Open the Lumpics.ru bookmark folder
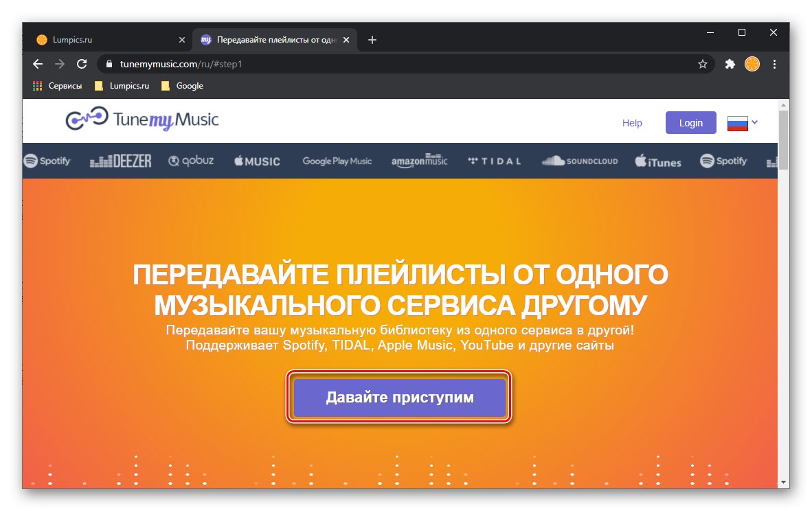 (x=122, y=86)
